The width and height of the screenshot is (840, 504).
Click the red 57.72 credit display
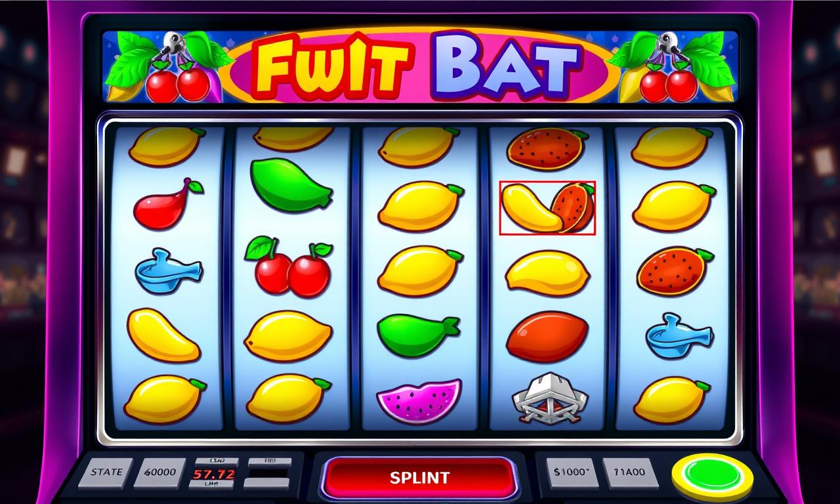coord(213,473)
